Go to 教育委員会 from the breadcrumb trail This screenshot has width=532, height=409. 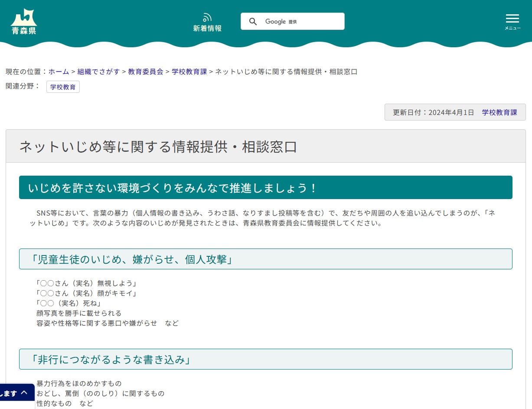coord(146,72)
